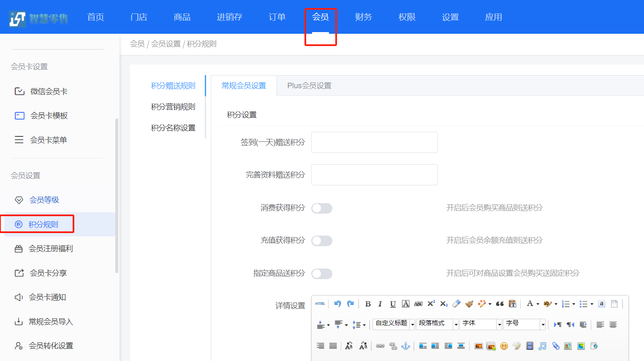Insert anchor using the anchor icon
This screenshot has width=644, height=361.
pyautogui.click(x=405, y=346)
